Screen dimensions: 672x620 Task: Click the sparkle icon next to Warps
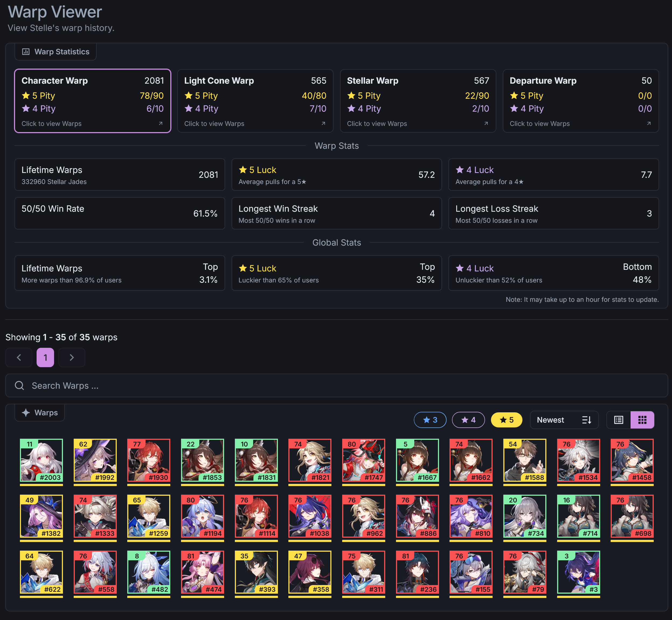[x=26, y=413]
